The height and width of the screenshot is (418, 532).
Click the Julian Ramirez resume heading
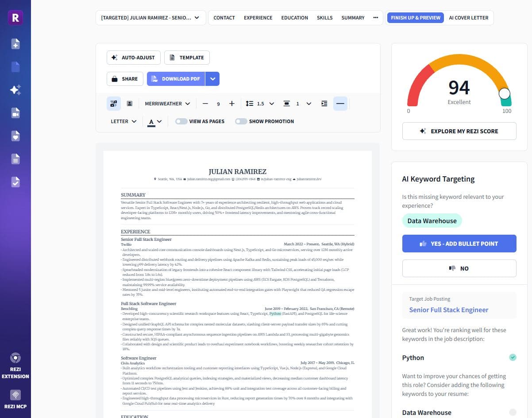(x=238, y=171)
